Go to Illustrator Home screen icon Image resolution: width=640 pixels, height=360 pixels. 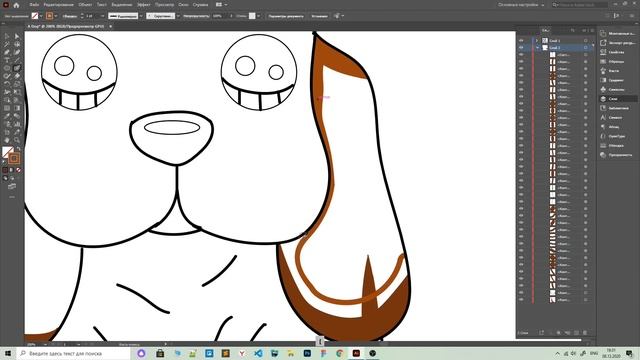click(x=16, y=5)
